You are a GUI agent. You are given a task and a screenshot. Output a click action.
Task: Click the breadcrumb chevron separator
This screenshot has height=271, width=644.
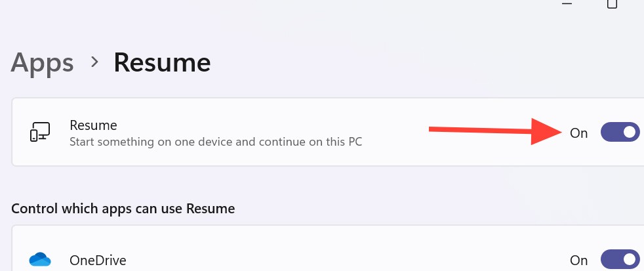(95, 62)
